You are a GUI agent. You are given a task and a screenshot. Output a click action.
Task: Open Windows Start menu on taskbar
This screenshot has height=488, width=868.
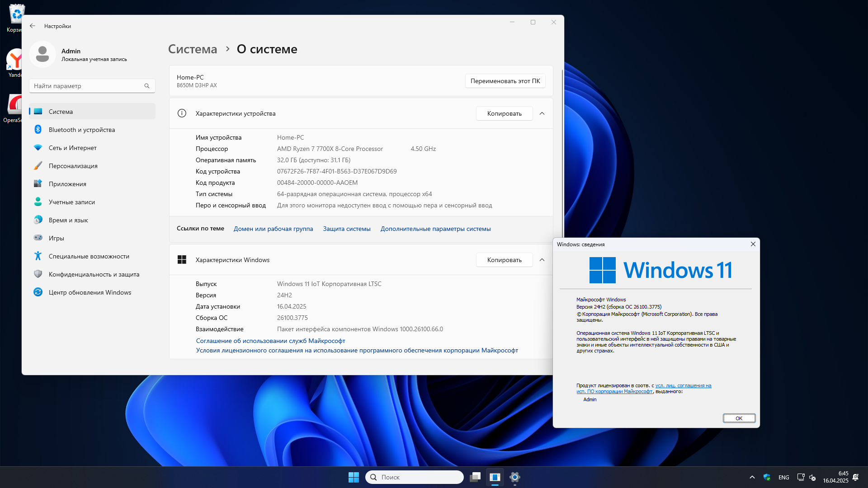click(x=354, y=477)
